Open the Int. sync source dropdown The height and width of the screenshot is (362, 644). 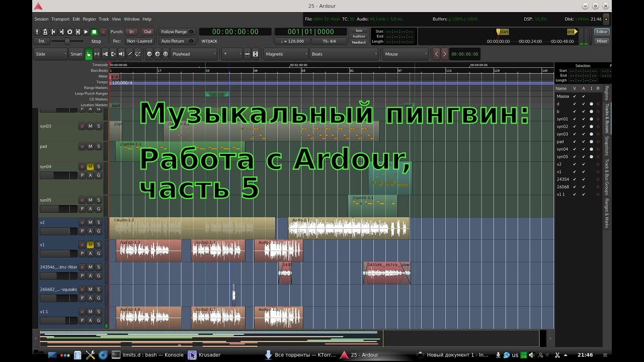[x=42, y=41]
